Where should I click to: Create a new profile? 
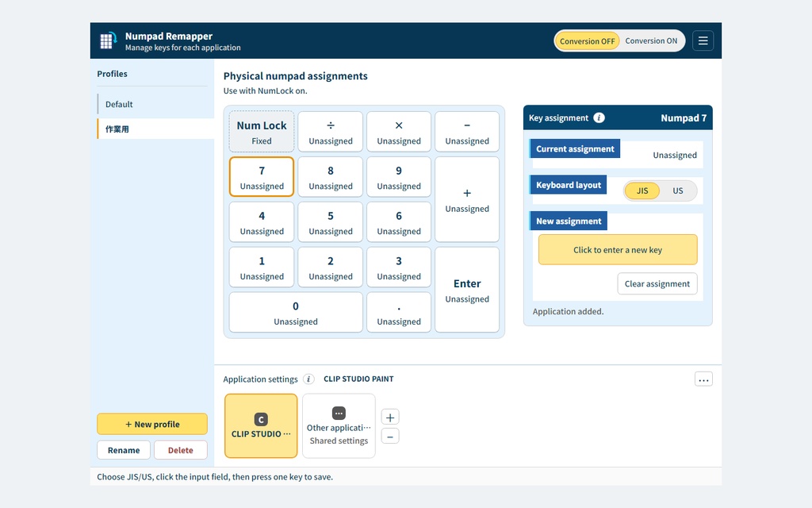[x=152, y=424]
